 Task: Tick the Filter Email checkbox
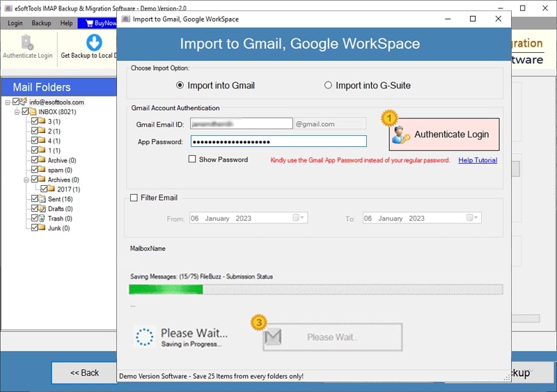pos(134,198)
